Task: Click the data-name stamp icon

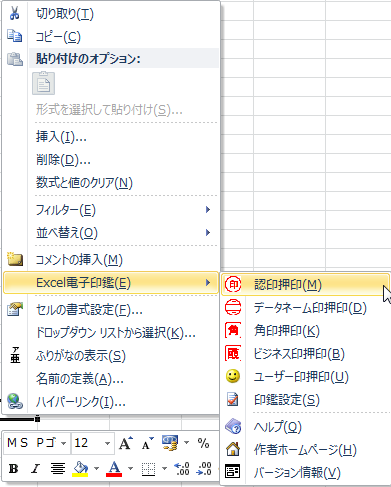Action: pyautogui.click(x=233, y=307)
